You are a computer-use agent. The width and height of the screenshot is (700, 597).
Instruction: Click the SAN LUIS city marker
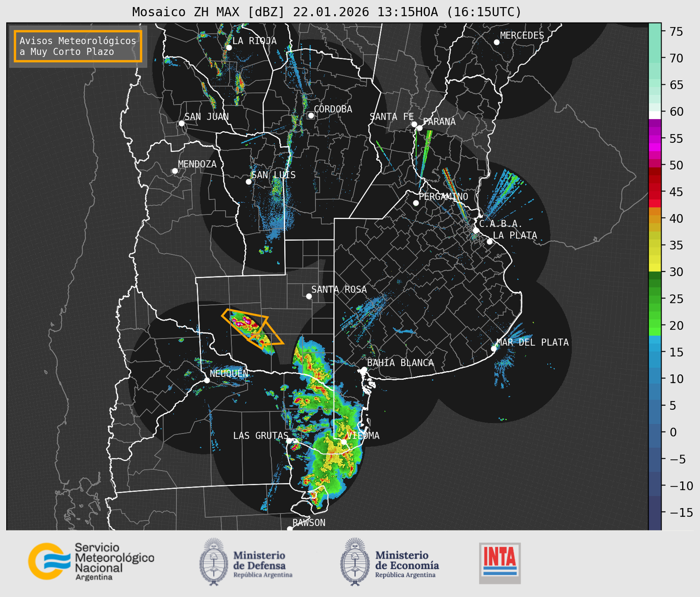point(249,182)
